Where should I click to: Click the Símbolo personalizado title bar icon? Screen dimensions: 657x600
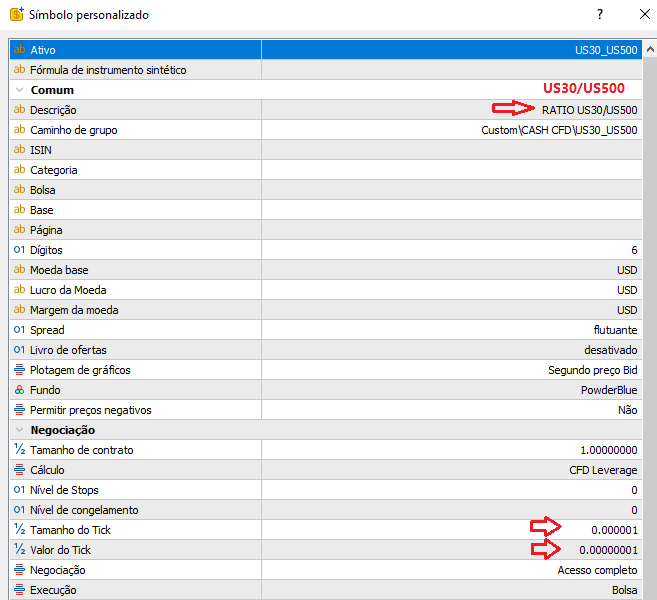point(17,14)
